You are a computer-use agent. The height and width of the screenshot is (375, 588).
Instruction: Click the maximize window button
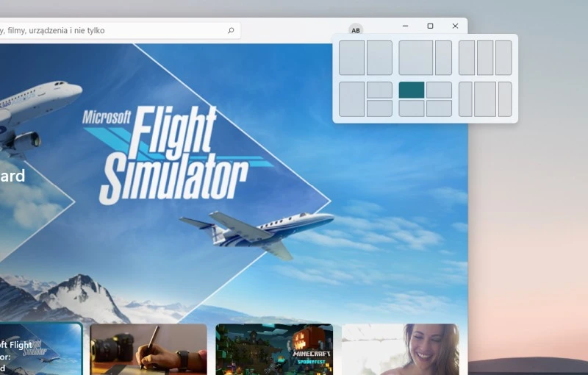pos(430,26)
